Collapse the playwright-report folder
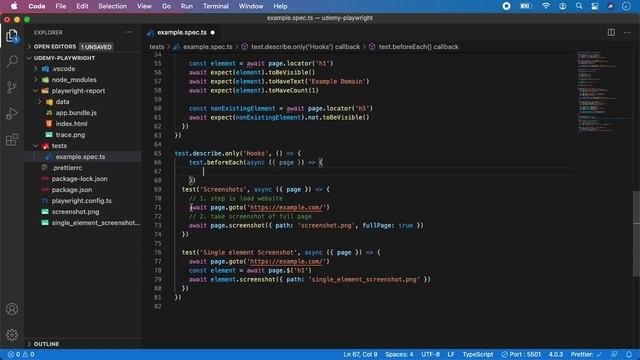Viewport: 640px width, 360px height. click(x=36, y=91)
